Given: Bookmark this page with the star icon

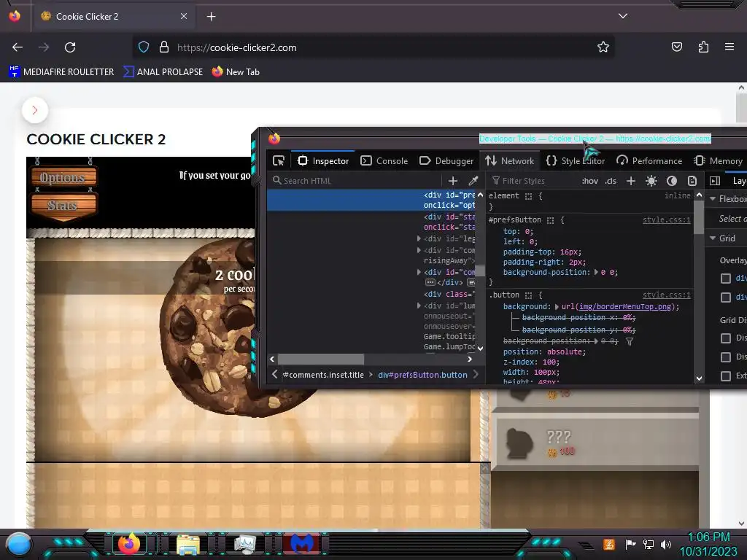Looking at the screenshot, I should (x=603, y=47).
